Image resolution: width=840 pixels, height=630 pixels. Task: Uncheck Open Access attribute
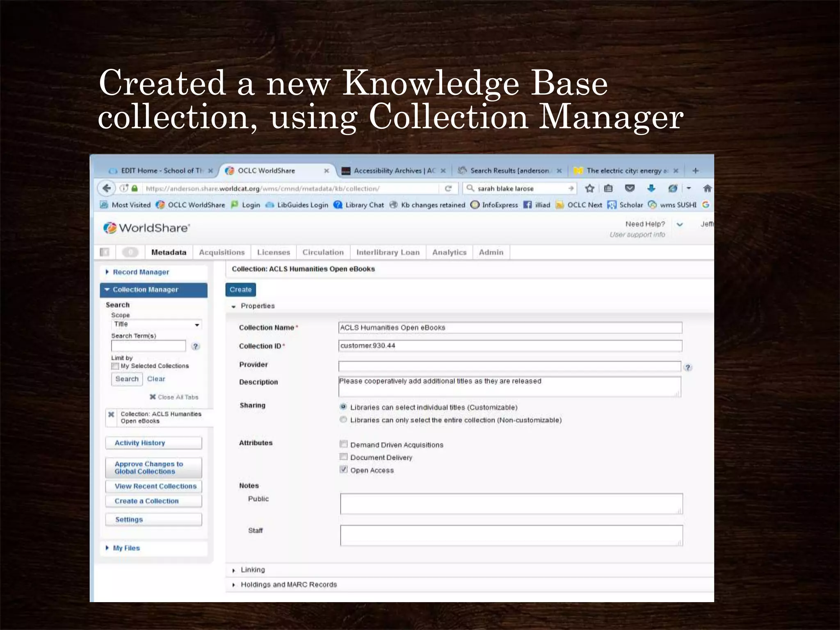pyautogui.click(x=343, y=470)
